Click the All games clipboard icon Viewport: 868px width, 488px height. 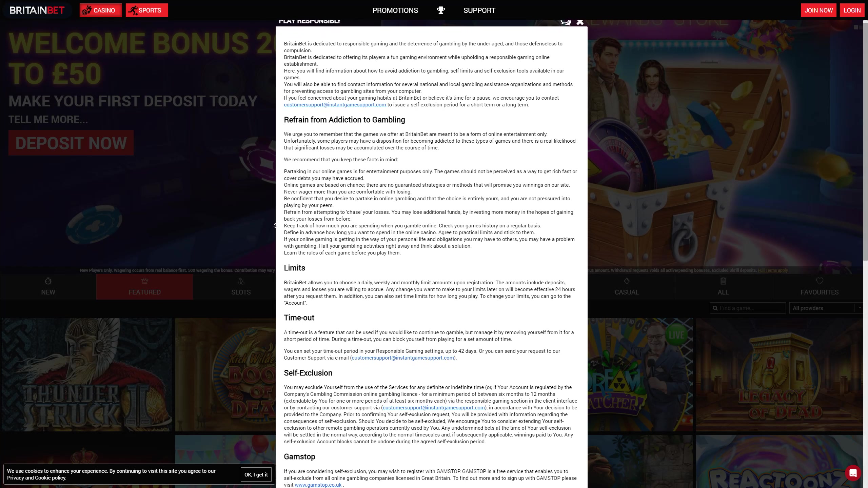click(x=723, y=281)
